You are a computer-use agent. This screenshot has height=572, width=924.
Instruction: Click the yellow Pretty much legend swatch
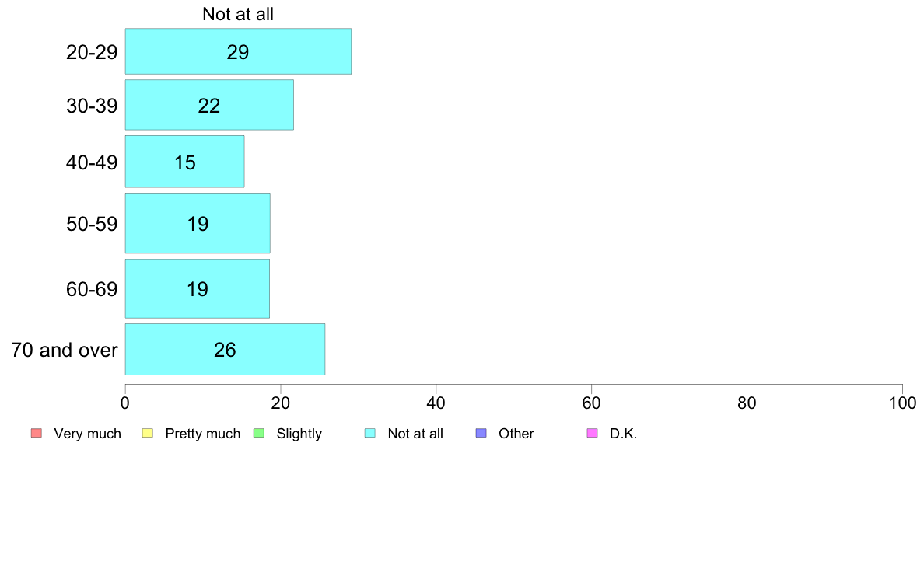[x=147, y=433]
